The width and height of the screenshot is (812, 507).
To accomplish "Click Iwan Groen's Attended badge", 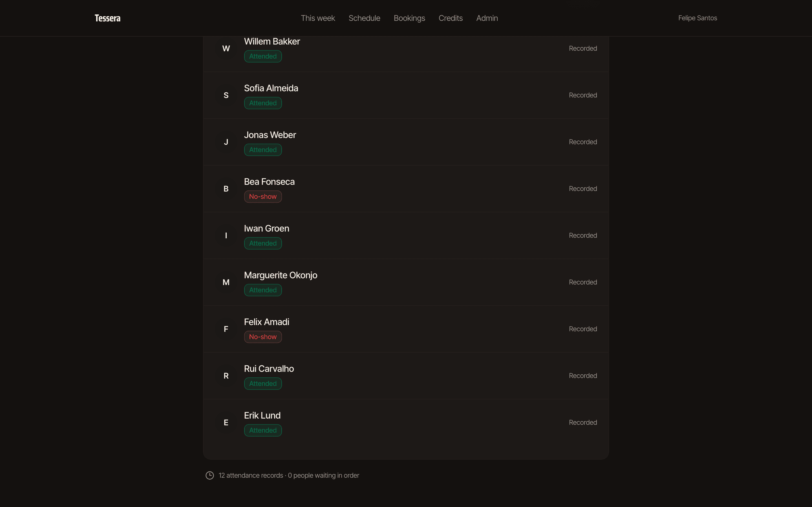I will tap(263, 243).
